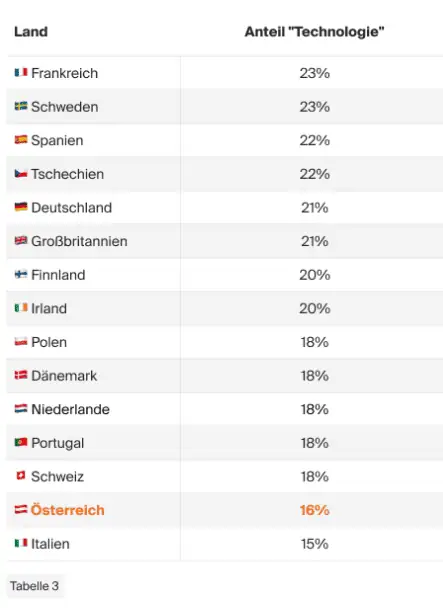Click the Austria flag beside Österreich
This screenshot has width=443, height=608.
(x=21, y=509)
